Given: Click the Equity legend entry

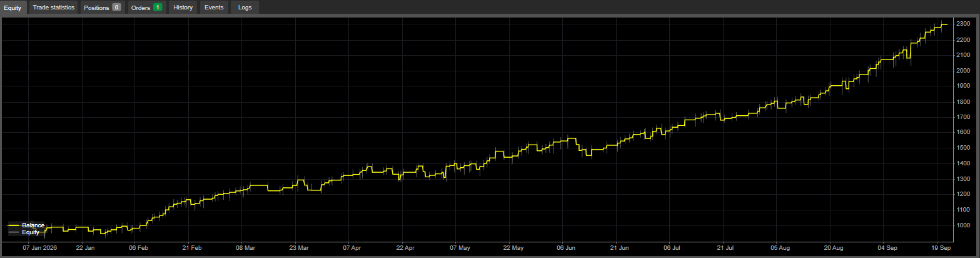Looking at the screenshot, I should (x=24, y=232).
